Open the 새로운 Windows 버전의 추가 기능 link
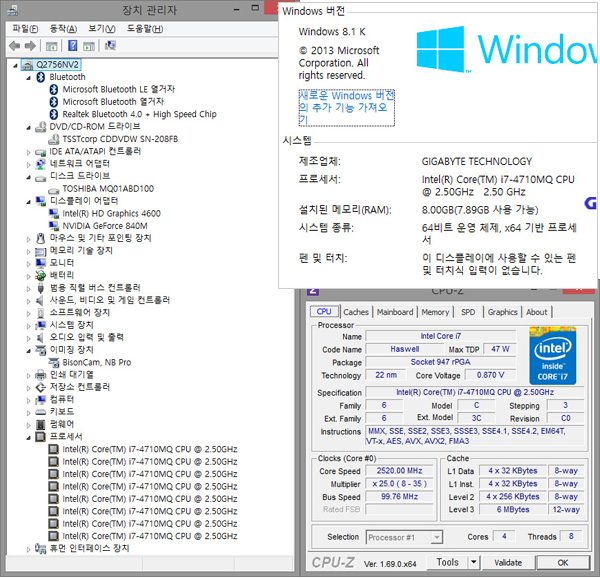The height and width of the screenshot is (579, 600). 346,108
